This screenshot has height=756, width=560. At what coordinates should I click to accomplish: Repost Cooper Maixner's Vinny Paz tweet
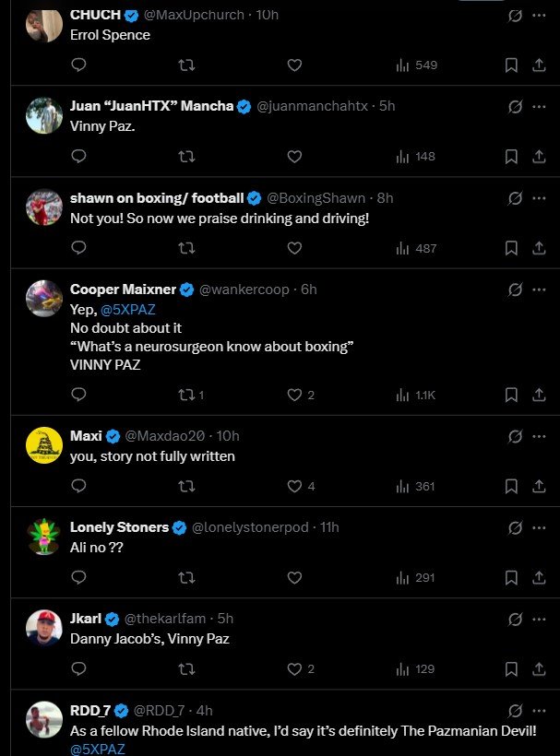[186, 395]
